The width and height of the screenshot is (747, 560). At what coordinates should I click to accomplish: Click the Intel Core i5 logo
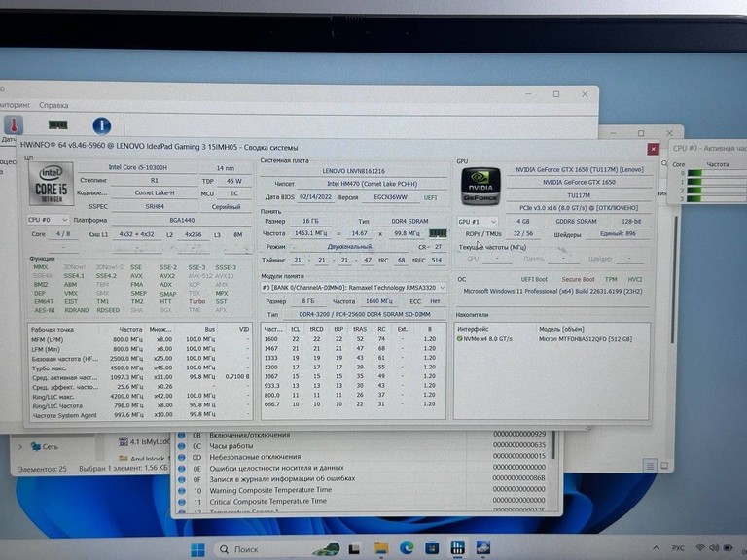(x=51, y=184)
